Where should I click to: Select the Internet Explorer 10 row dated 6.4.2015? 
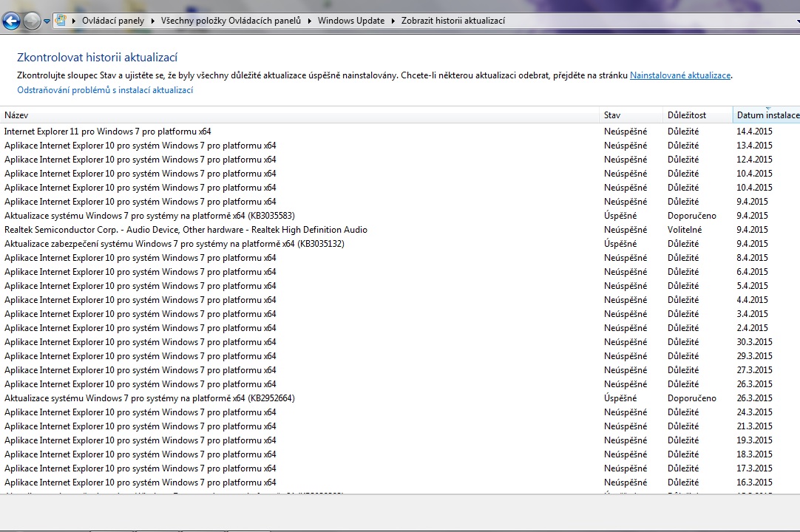tap(400, 272)
